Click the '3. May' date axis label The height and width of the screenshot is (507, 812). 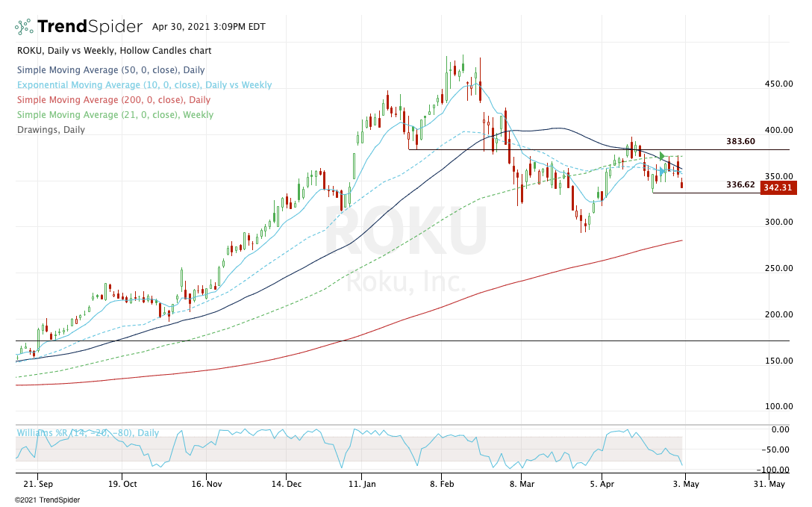(x=686, y=484)
